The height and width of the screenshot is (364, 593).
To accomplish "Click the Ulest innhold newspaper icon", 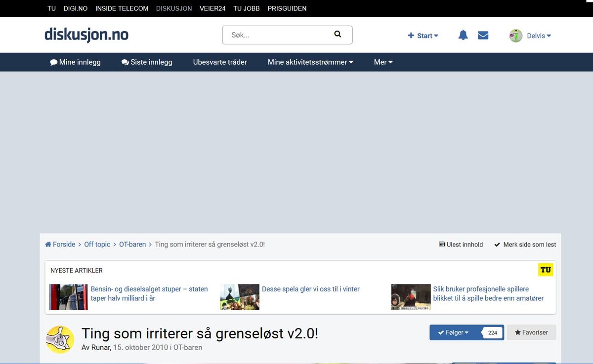I will pyautogui.click(x=442, y=244).
